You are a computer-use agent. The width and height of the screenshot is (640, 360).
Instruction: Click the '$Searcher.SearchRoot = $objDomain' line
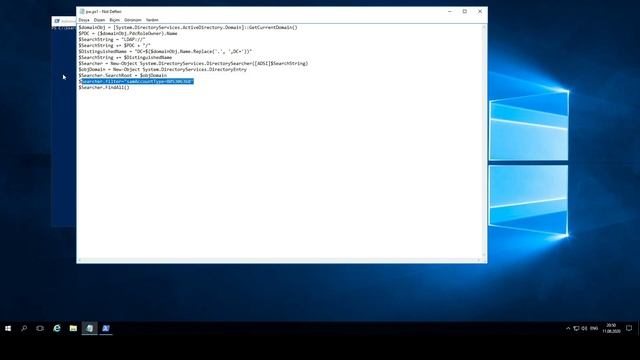coord(122,76)
